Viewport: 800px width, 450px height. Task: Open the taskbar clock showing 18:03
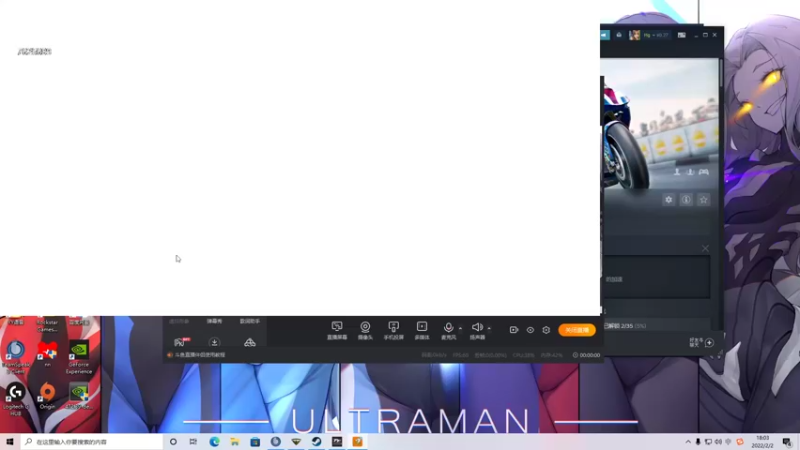coord(762,442)
